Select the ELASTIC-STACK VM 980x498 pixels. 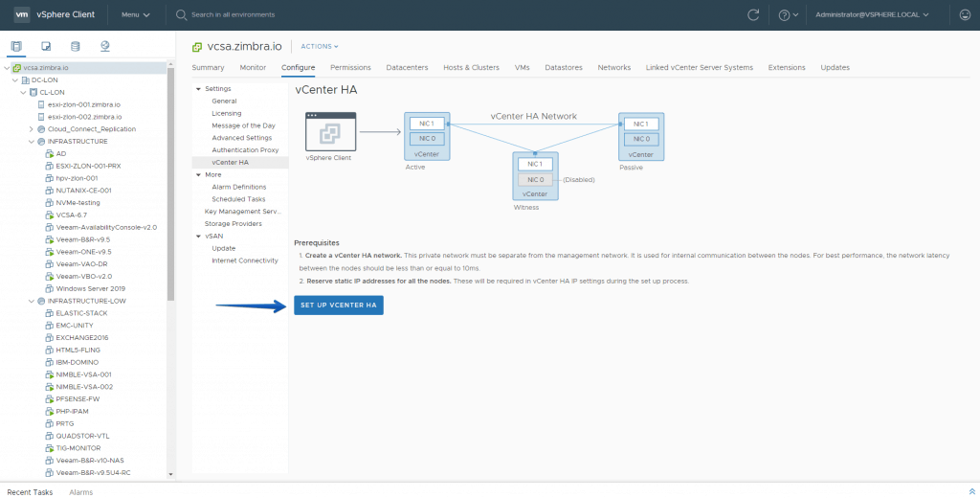click(x=82, y=313)
